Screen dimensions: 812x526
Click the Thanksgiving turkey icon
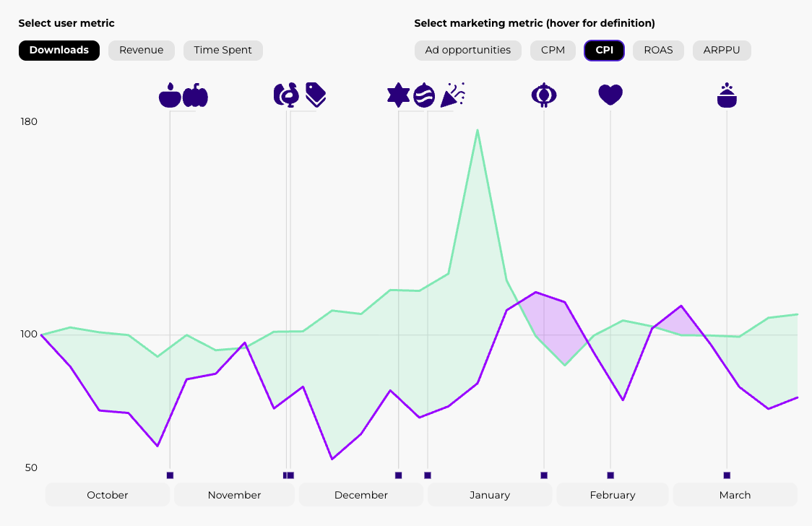coord(286,95)
